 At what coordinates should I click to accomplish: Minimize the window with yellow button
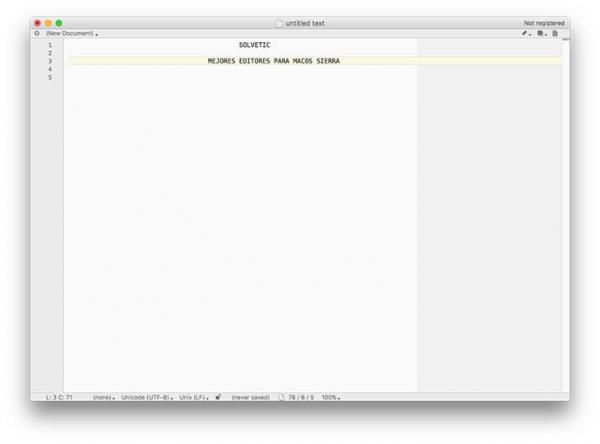coord(48,23)
